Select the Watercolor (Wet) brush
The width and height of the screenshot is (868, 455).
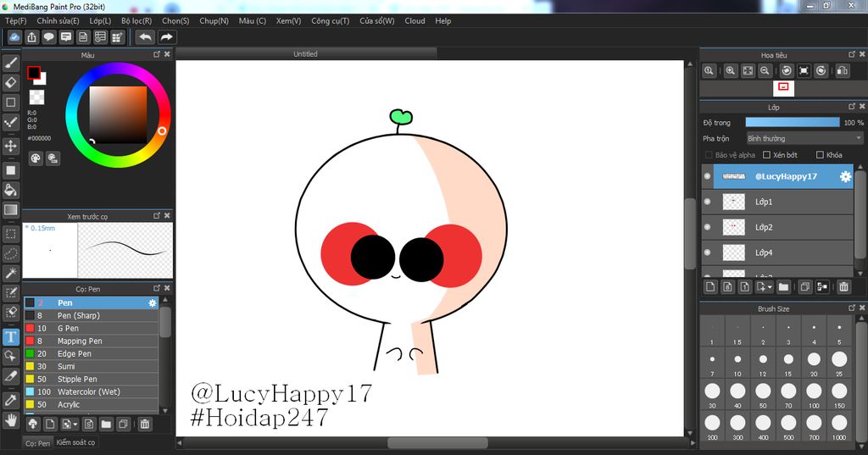tap(92, 392)
